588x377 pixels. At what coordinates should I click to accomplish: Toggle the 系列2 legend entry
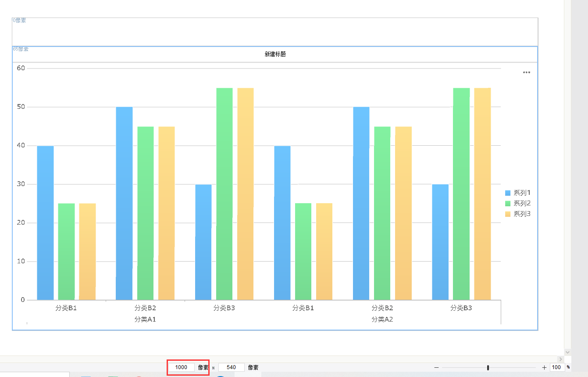518,203
